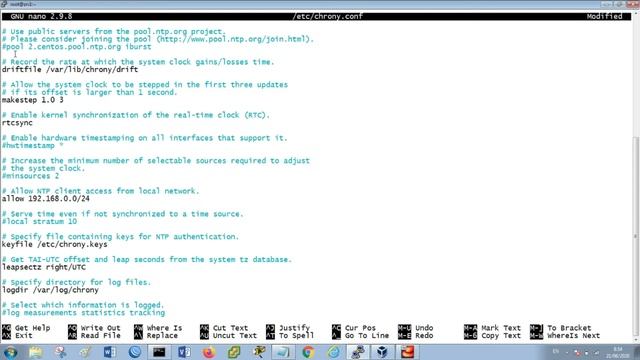Launch Firefox from the taskbar
Image resolution: width=640 pixels, height=360 pixels.
(209, 352)
